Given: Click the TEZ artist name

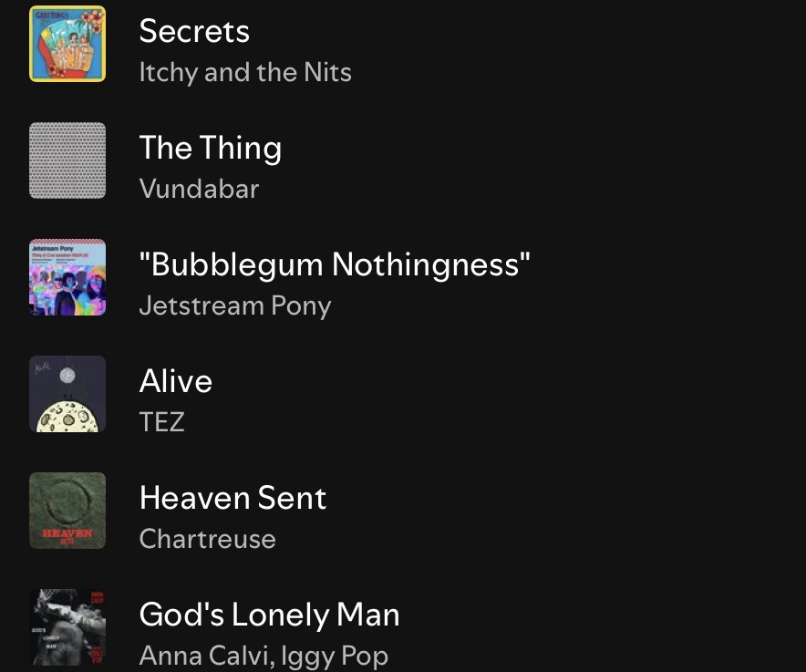Looking at the screenshot, I should (x=161, y=422).
